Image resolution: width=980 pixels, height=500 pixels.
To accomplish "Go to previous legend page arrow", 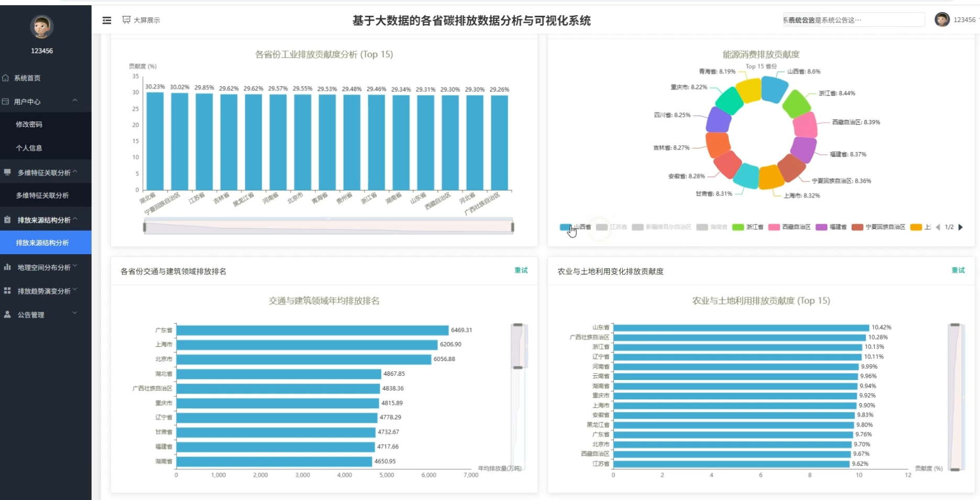I will [938, 227].
